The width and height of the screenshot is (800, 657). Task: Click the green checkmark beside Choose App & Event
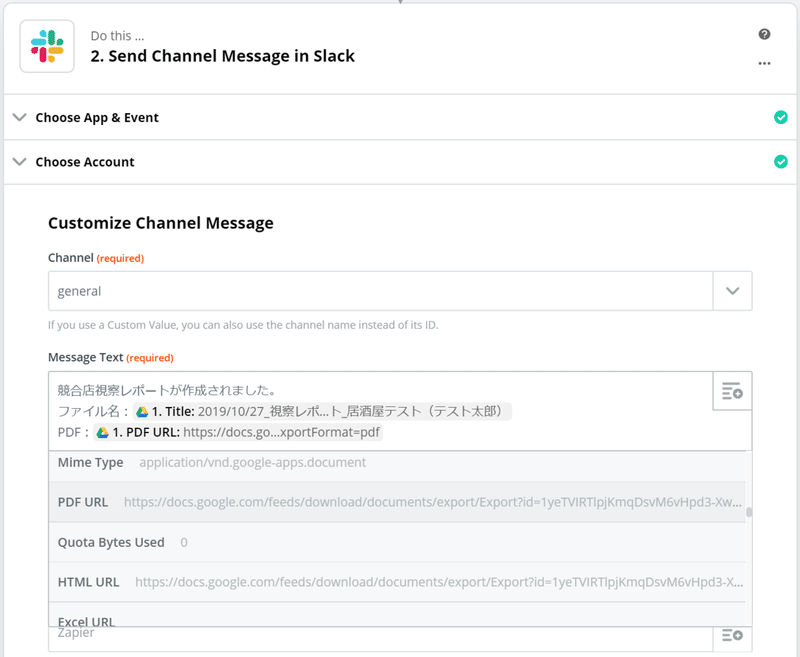[x=780, y=117]
